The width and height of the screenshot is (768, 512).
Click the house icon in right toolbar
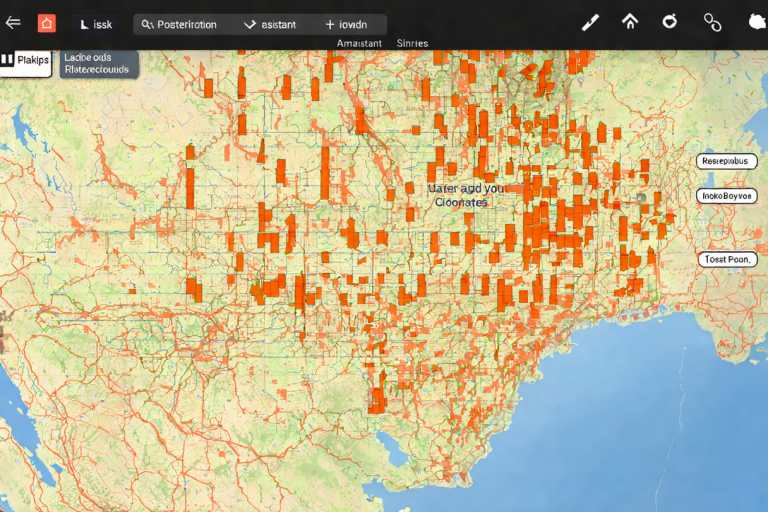click(630, 22)
